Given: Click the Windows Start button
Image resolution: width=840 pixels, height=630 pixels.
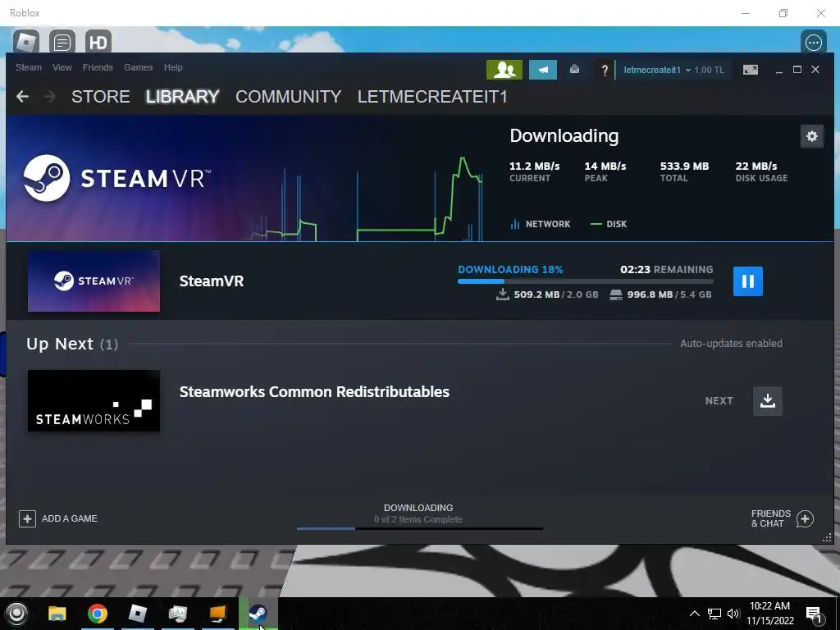Looking at the screenshot, I should click(x=16, y=614).
